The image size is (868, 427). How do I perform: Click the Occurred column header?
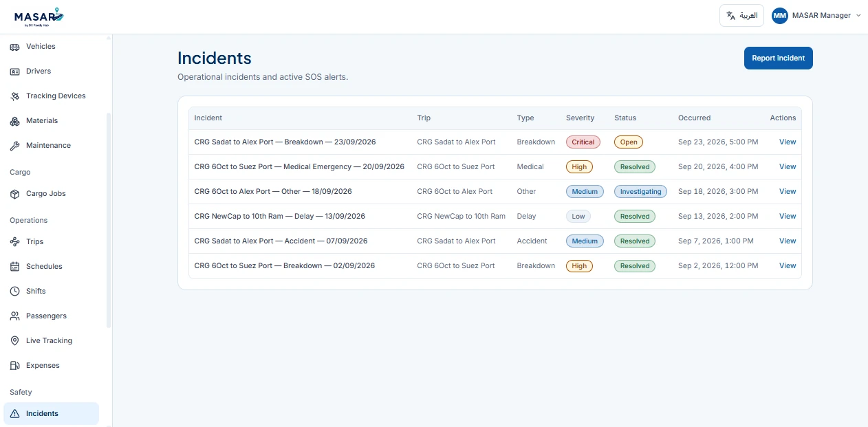(x=694, y=118)
